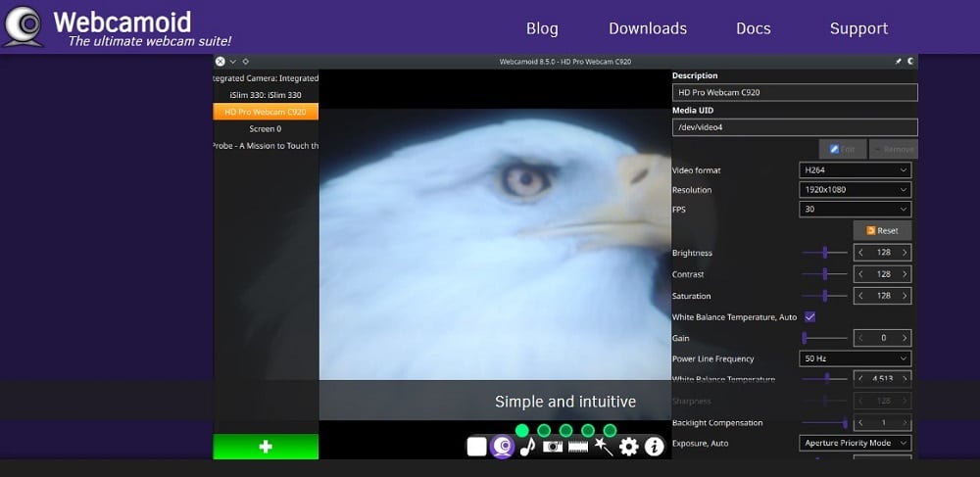980x477 pixels.
Task: Increase Brightness with right arrow
Action: click(904, 253)
